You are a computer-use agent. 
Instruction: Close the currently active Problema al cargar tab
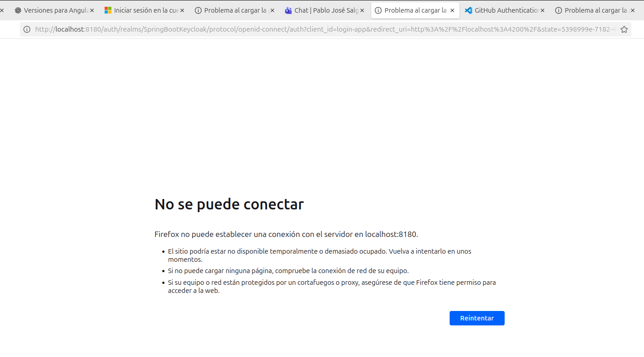[452, 10]
